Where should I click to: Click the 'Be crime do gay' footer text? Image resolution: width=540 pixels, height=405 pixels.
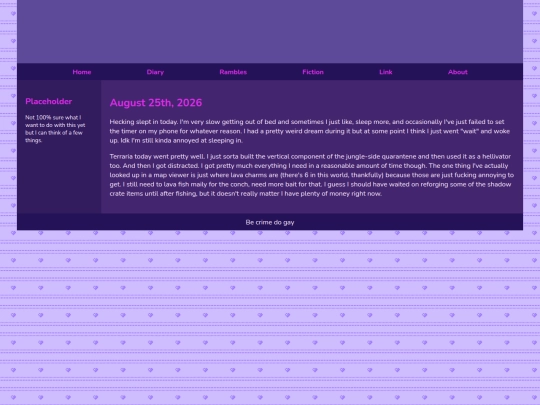pyautogui.click(x=270, y=222)
